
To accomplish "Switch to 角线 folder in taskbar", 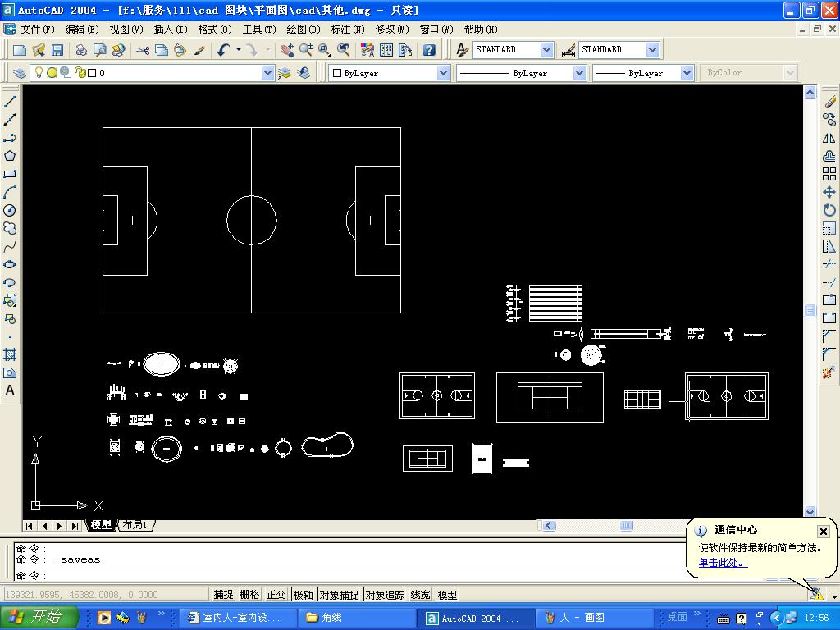I will (356, 618).
